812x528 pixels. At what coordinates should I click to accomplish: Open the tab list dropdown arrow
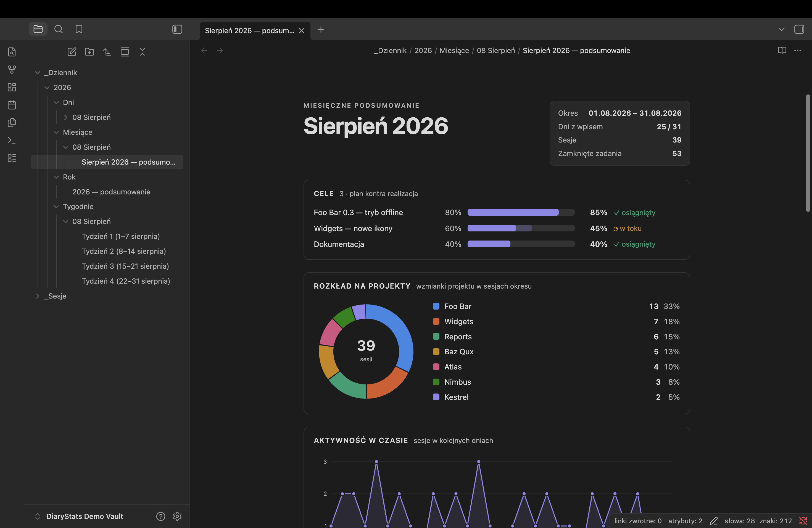[x=781, y=30]
